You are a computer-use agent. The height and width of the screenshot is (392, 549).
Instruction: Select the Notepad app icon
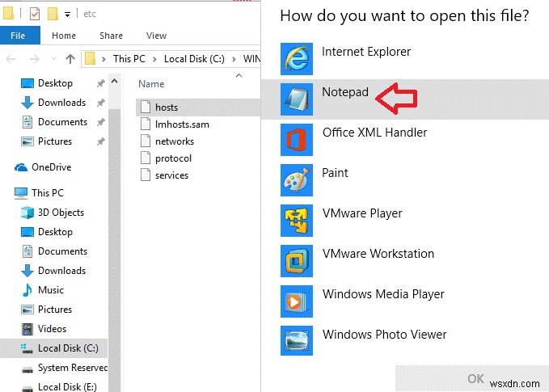pos(297,99)
